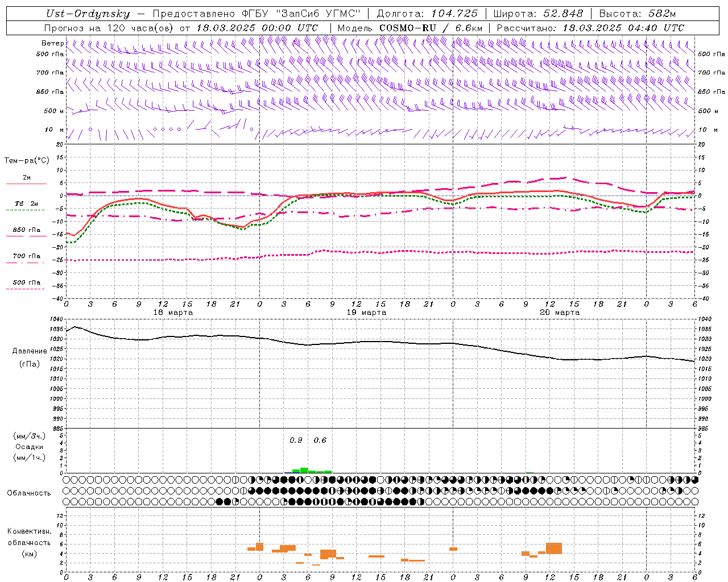Click the (мм/1ч.) precipitation unit label
This screenshot has height=582, width=728.
coord(30,458)
